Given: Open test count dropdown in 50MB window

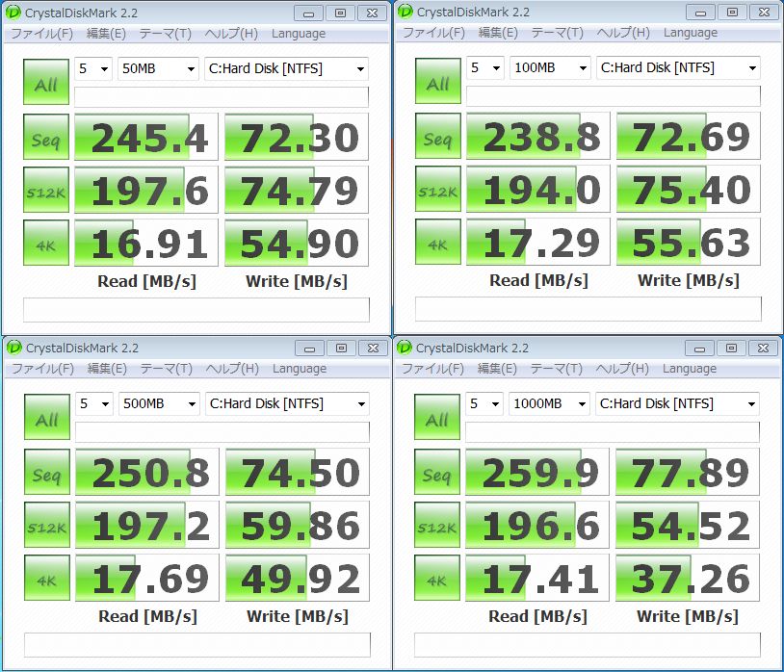Looking at the screenshot, I should point(93,69).
